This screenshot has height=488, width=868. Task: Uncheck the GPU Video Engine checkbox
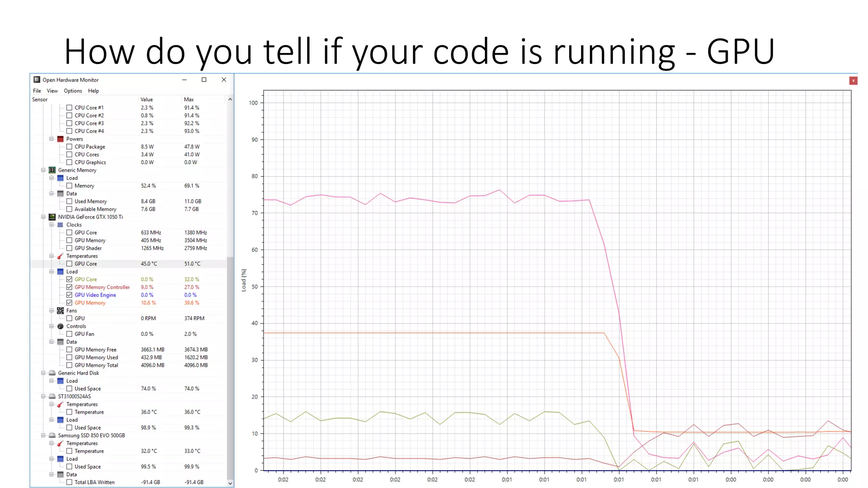(70, 295)
